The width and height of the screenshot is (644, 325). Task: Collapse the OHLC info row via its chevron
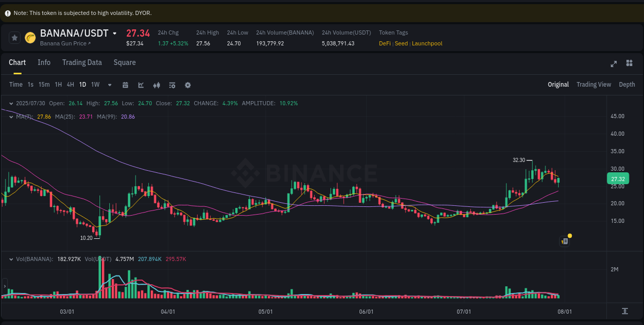click(x=11, y=103)
